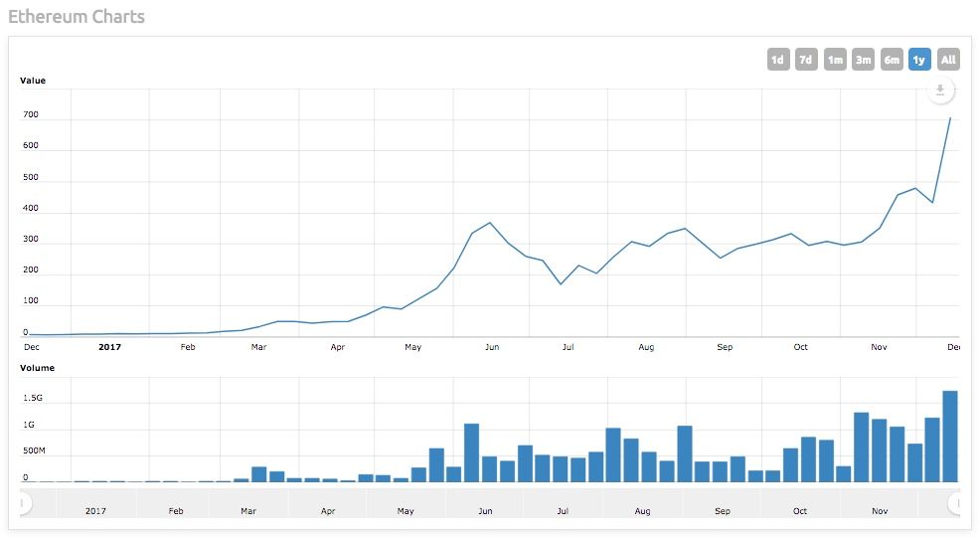
Task: Choose the 6m range button
Action: pos(892,60)
